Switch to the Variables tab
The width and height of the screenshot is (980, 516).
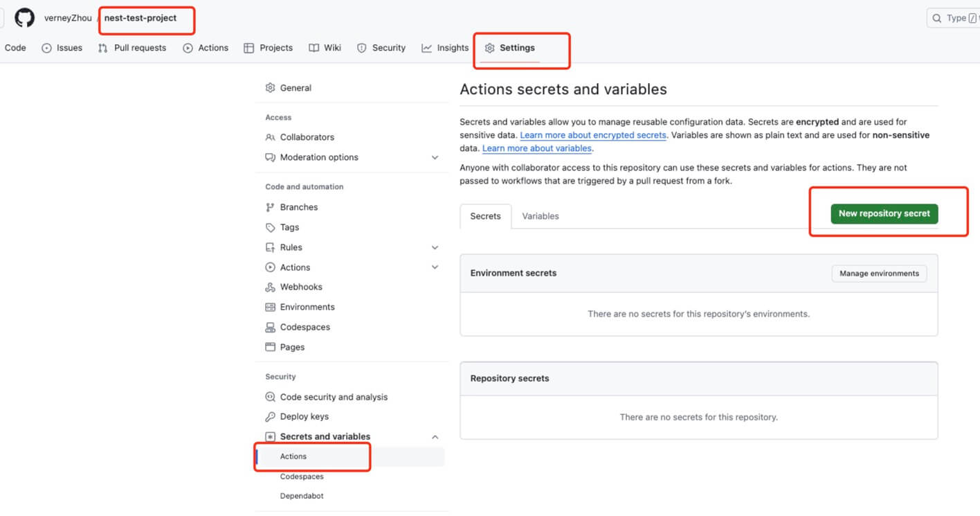tap(540, 216)
